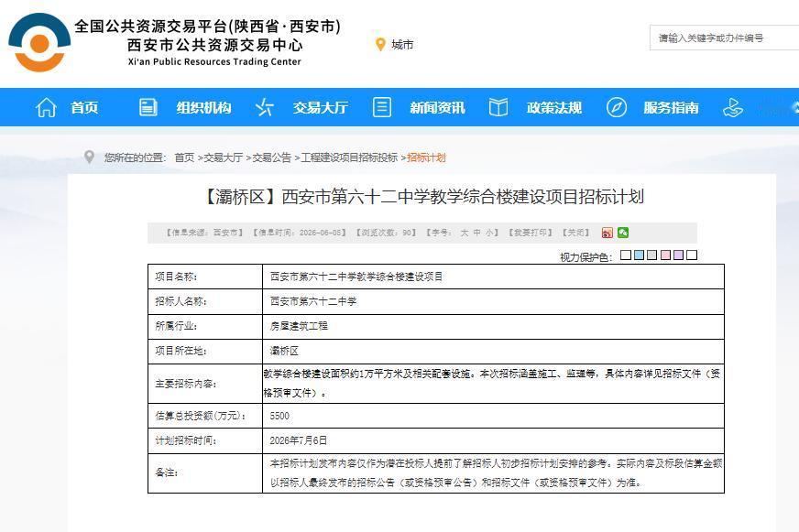Click the home house icon in navbar
Image resolution: width=799 pixels, height=532 pixels.
46,107
